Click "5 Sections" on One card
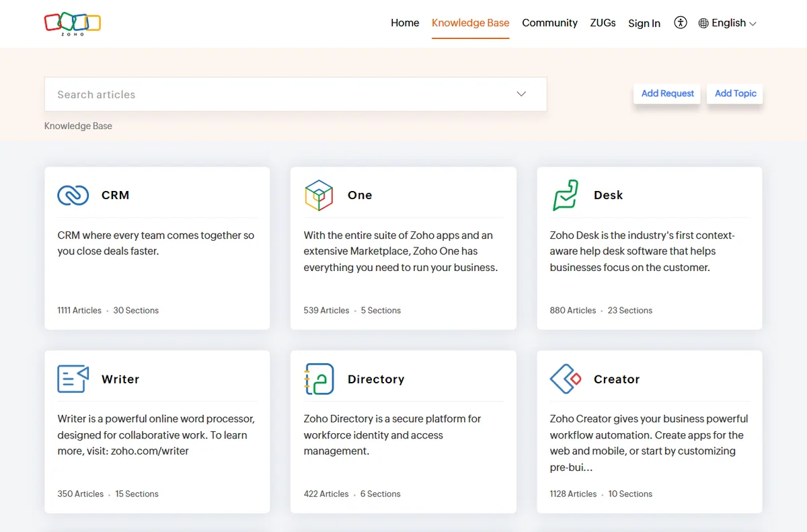807x532 pixels. pyautogui.click(x=381, y=311)
